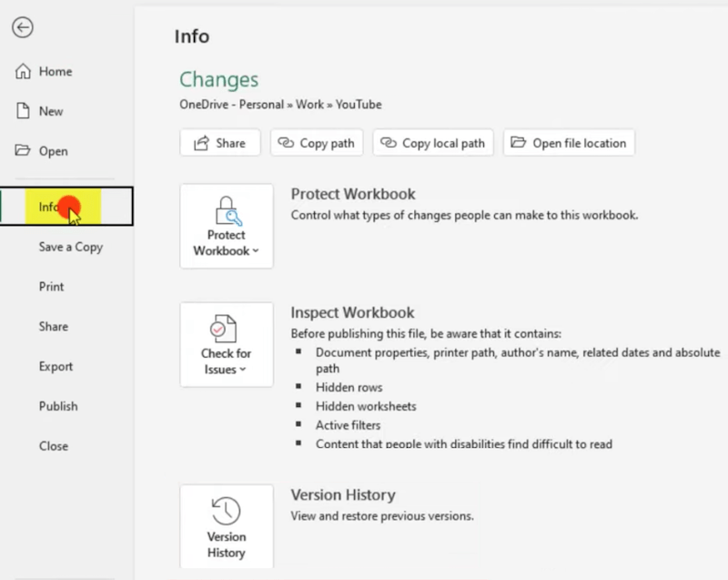Viewport: 728px width, 580px height.
Task: Click the document checkmark inspect icon
Action: click(223, 329)
